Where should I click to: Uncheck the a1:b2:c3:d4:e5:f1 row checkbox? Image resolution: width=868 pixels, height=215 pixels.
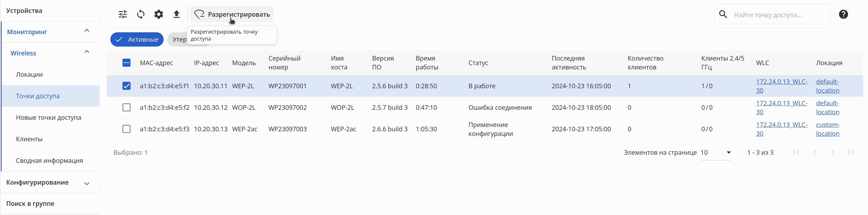pyautogui.click(x=126, y=86)
